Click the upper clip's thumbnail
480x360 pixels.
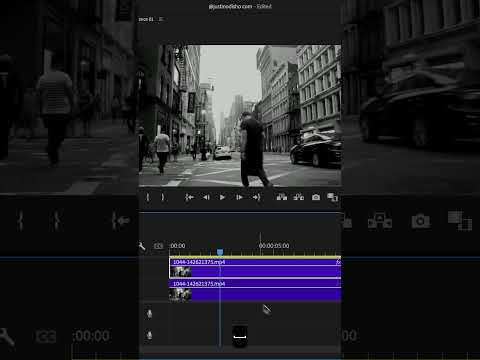point(181,272)
